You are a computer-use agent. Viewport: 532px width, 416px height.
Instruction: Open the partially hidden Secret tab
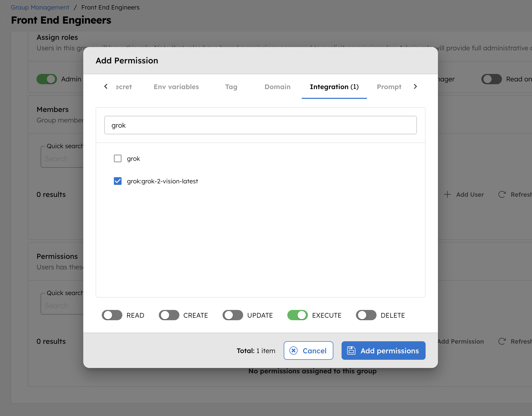pos(124,87)
